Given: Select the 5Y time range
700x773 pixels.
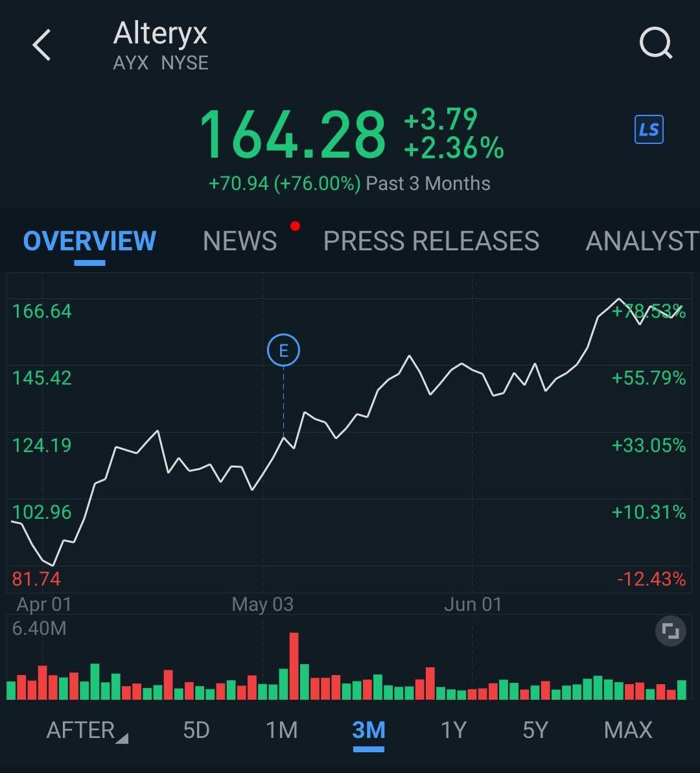Looking at the screenshot, I should point(535,730).
